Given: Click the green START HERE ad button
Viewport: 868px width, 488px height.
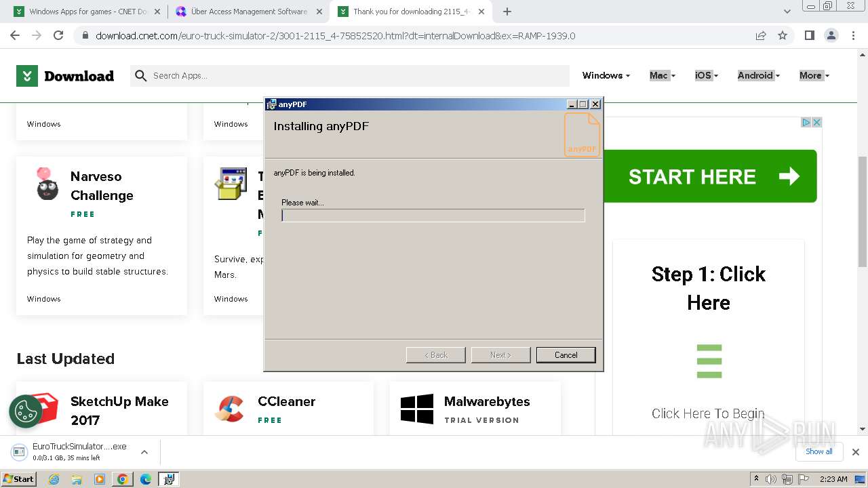Looking at the screenshot, I should click(710, 176).
